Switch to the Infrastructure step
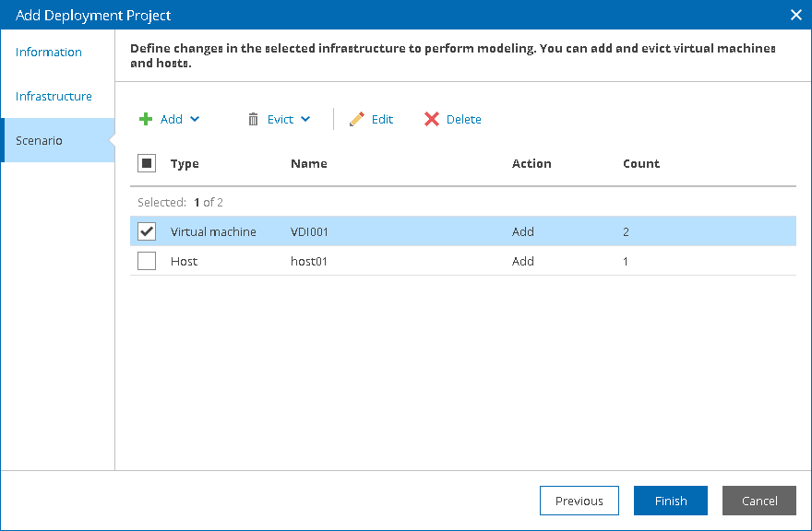 pos(54,96)
